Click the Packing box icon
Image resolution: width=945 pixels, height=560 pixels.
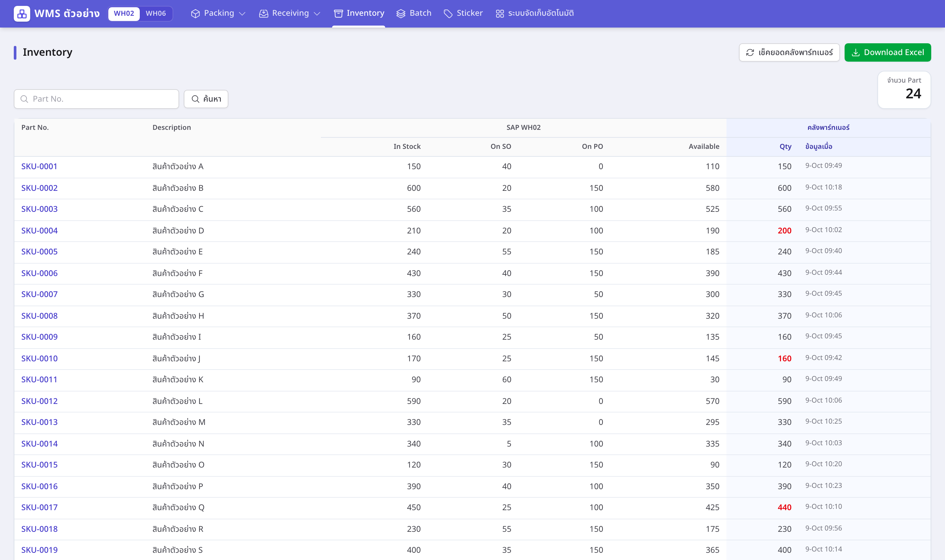[x=195, y=13]
